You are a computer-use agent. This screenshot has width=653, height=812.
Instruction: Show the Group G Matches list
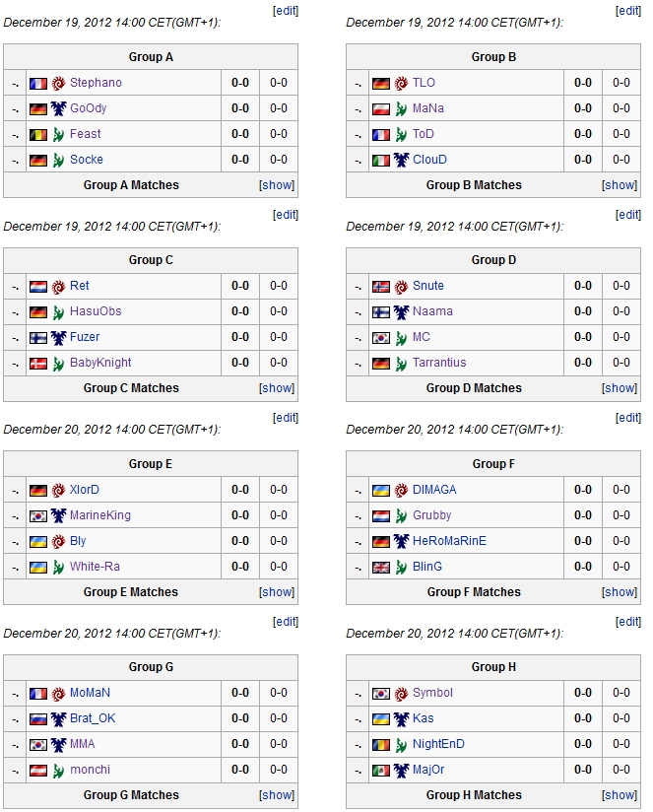(x=277, y=795)
